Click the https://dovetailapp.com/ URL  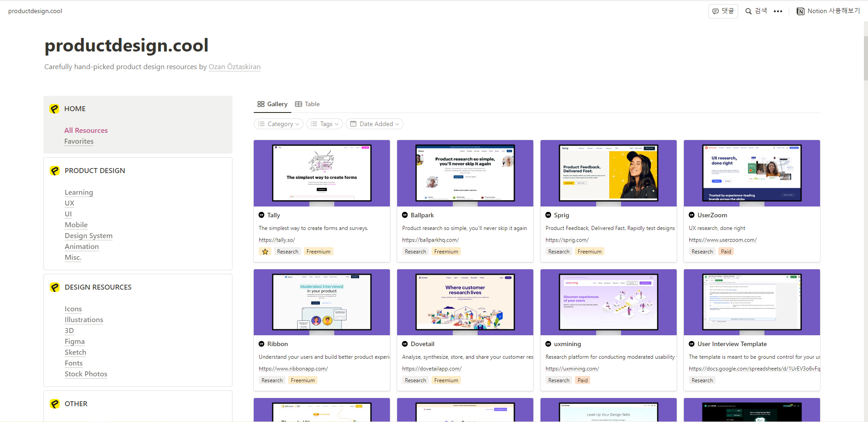pos(432,369)
